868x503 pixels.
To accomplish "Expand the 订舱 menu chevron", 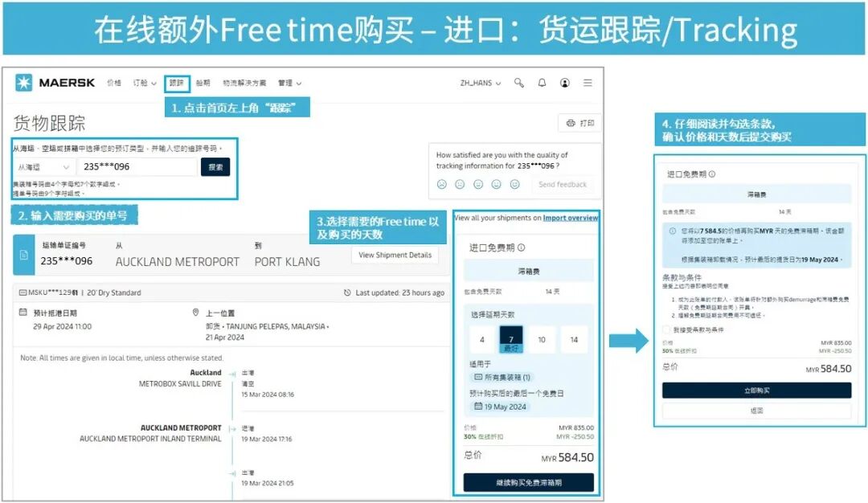I will (x=154, y=84).
